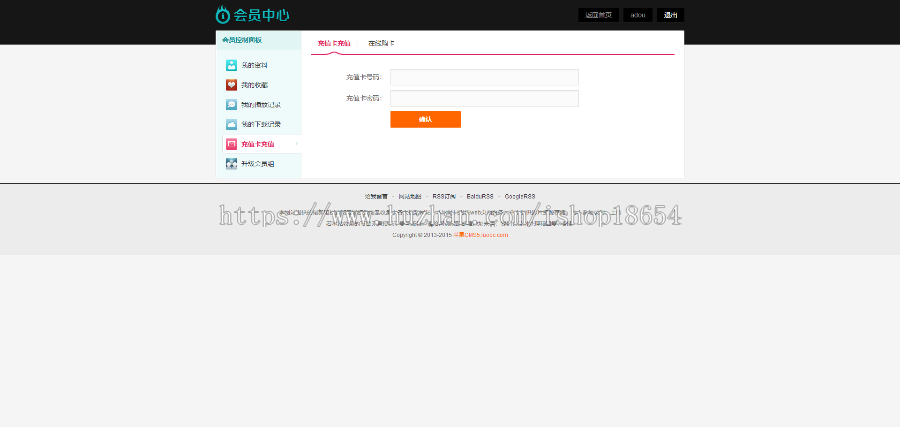This screenshot has height=427, width=900.
Task: Click the cloud download records icon
Action: [x=231, y=124]
